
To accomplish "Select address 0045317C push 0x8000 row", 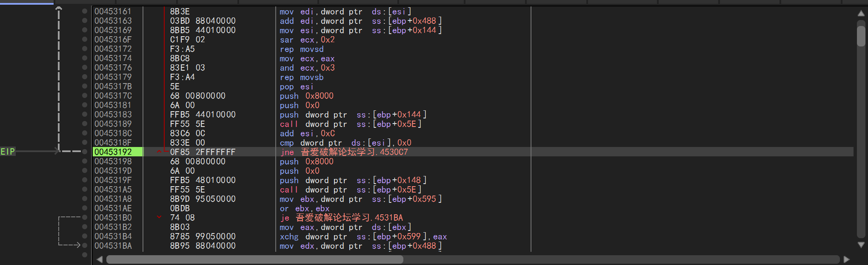I will click(306, 96).
